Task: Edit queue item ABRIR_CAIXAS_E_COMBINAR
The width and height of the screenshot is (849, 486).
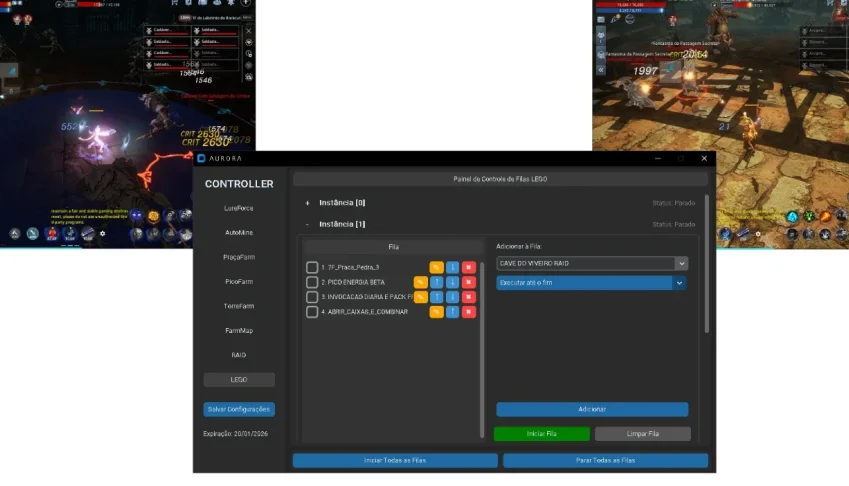Action: click(436, 312)
